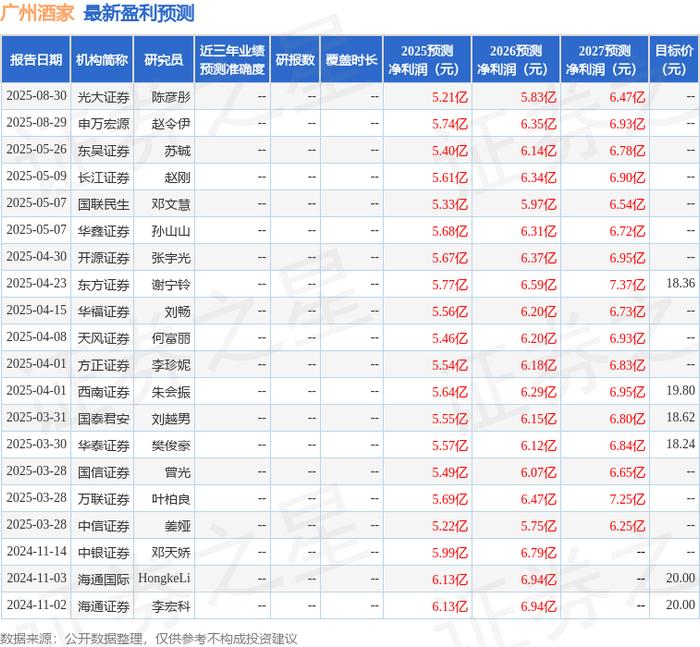Image resolution: width=700 pixels, height=647 pixels.
Task: Click 6.14亿 in 东吴证券 row
Action: tap(538, 150)
